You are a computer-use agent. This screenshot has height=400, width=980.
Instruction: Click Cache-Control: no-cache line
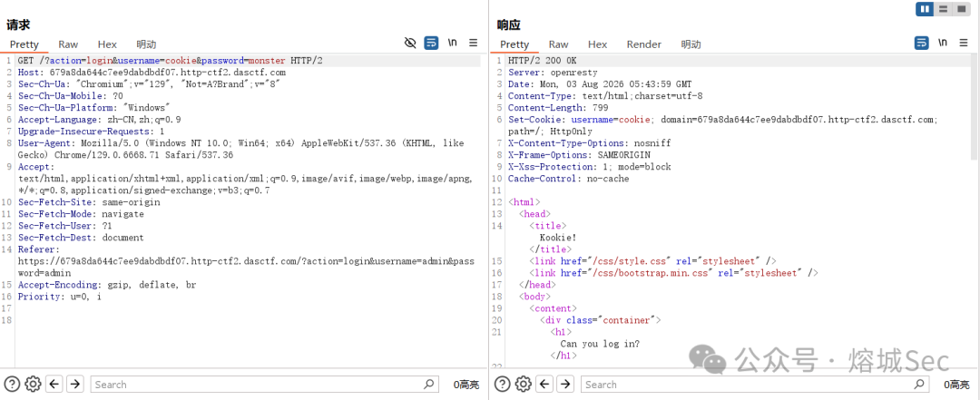(569, 179)
